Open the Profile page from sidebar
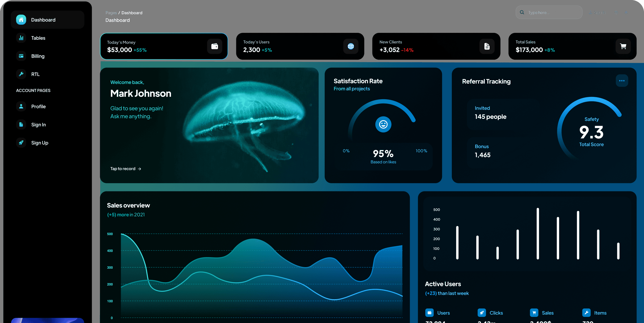This screenshot has height=323, width=644. [48, 106]
